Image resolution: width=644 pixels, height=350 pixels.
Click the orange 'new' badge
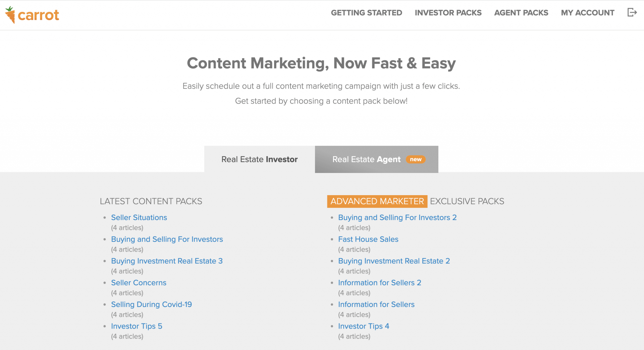point(416,160)
